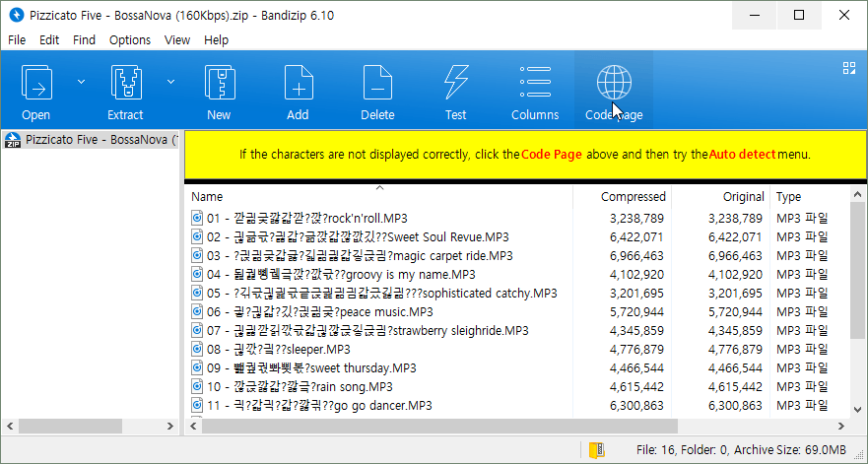Click the Extract toolbar icon

point(125,84)
